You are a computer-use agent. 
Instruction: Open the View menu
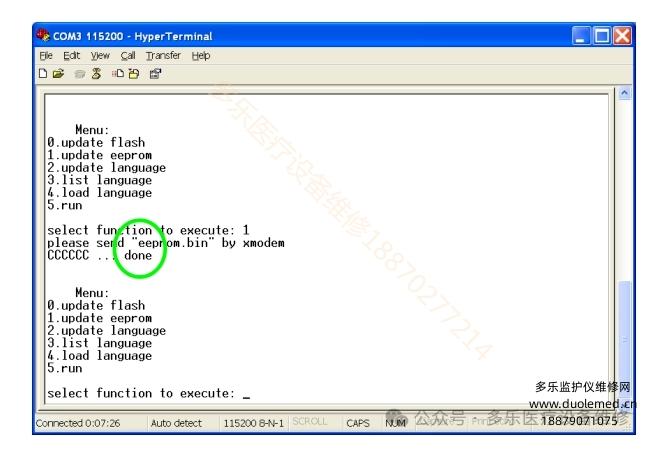(100, 56)
